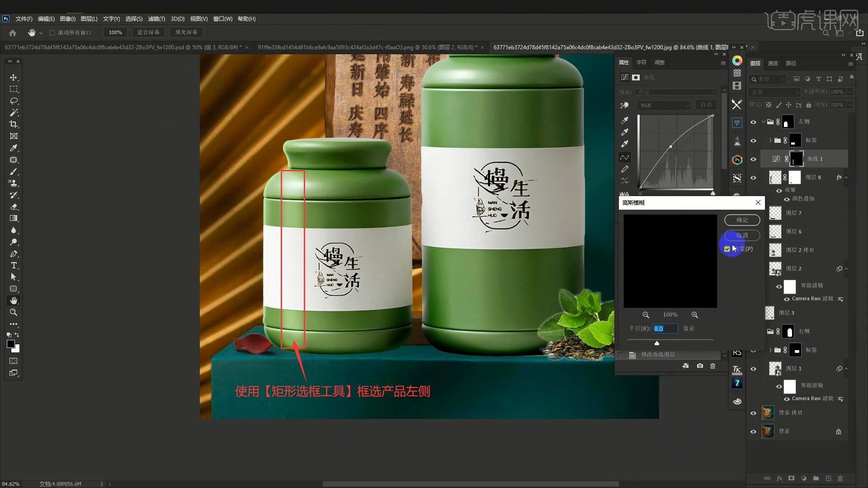Click the radius input field
Viewport: 868px width, 488px height.
coord(665,328)
